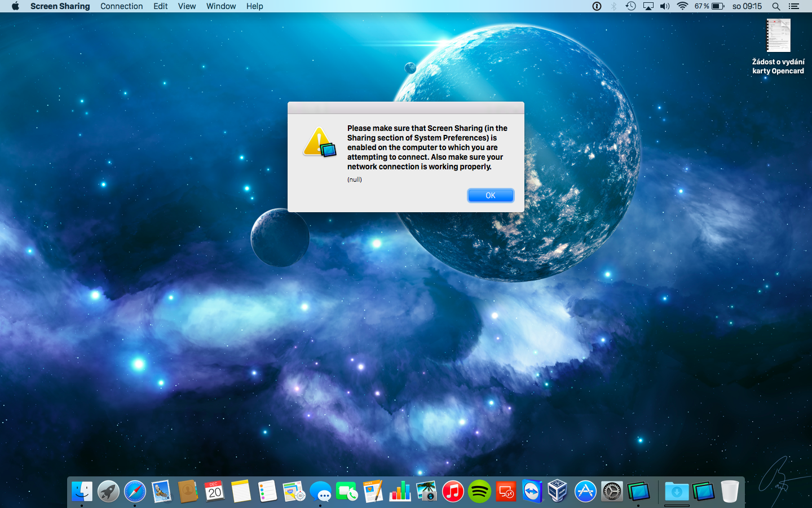Open the Connection menu
812x508 pixels.
(x=121, y=6)
